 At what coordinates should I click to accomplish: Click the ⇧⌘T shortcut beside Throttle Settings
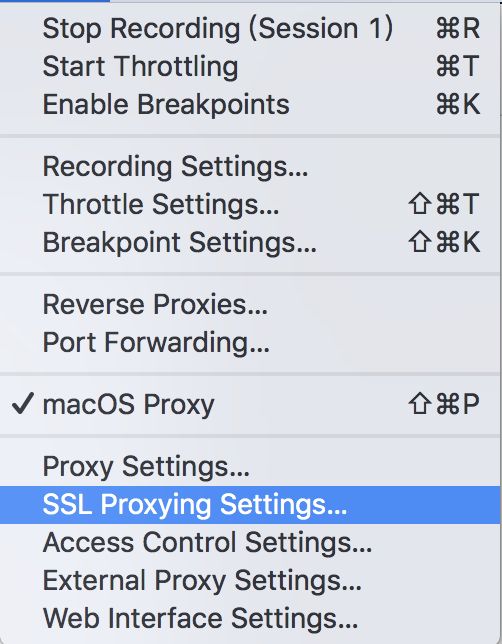(x=444, y=204)
